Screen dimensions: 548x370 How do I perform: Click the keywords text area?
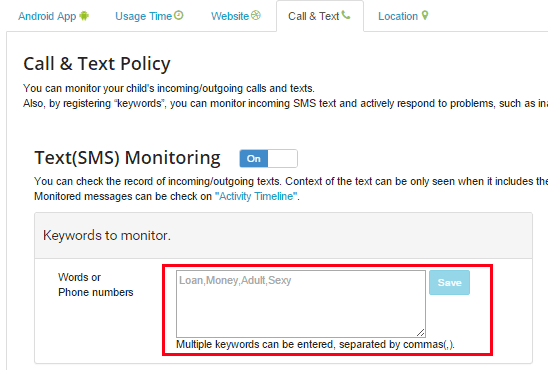point(301,304)
